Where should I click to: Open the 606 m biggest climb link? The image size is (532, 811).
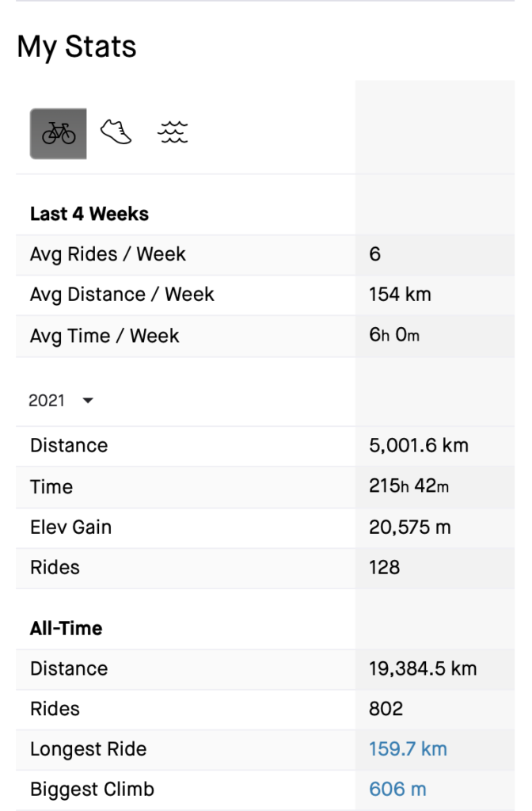point(397,790)
